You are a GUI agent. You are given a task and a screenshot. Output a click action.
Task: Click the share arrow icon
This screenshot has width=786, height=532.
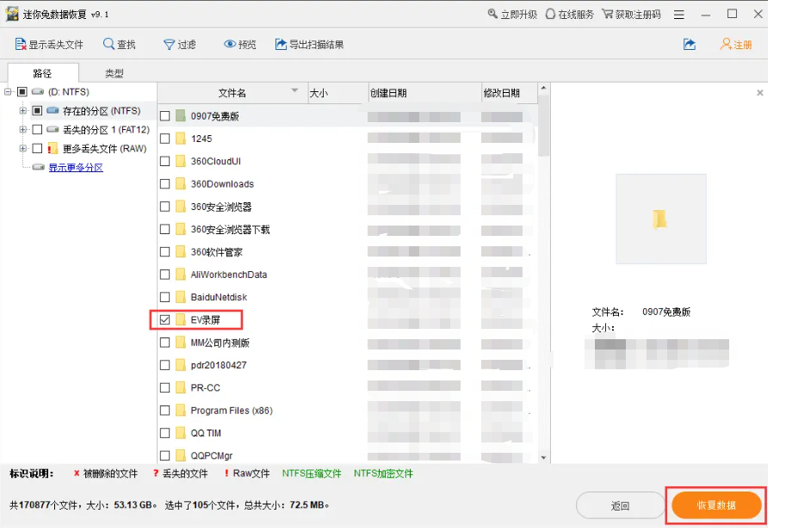tap(690, 45)
